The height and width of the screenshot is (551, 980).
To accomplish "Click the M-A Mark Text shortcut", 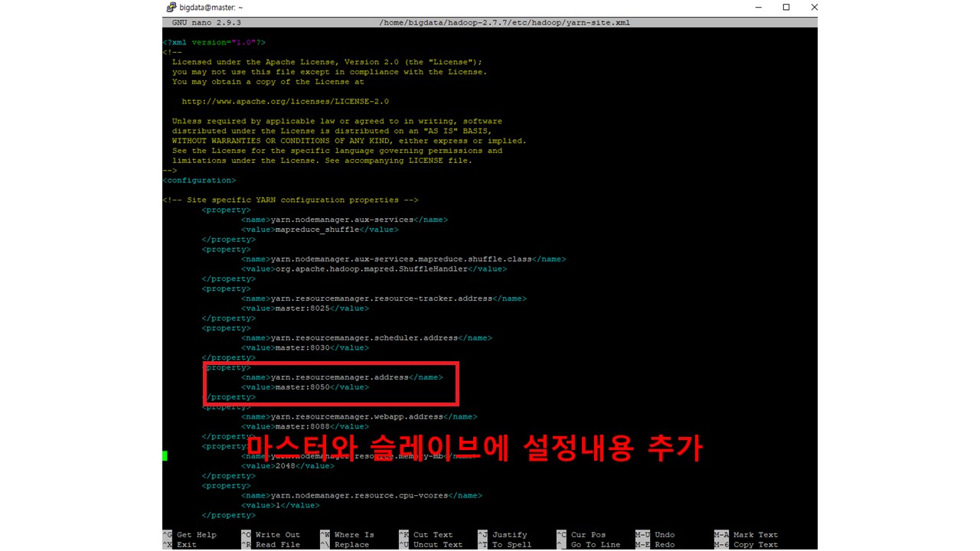I will (x=746, y=535).
